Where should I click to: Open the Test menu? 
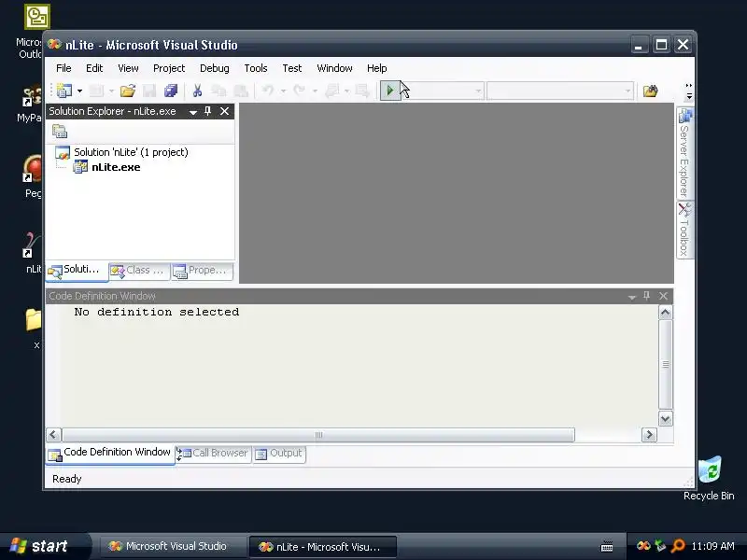292,68
